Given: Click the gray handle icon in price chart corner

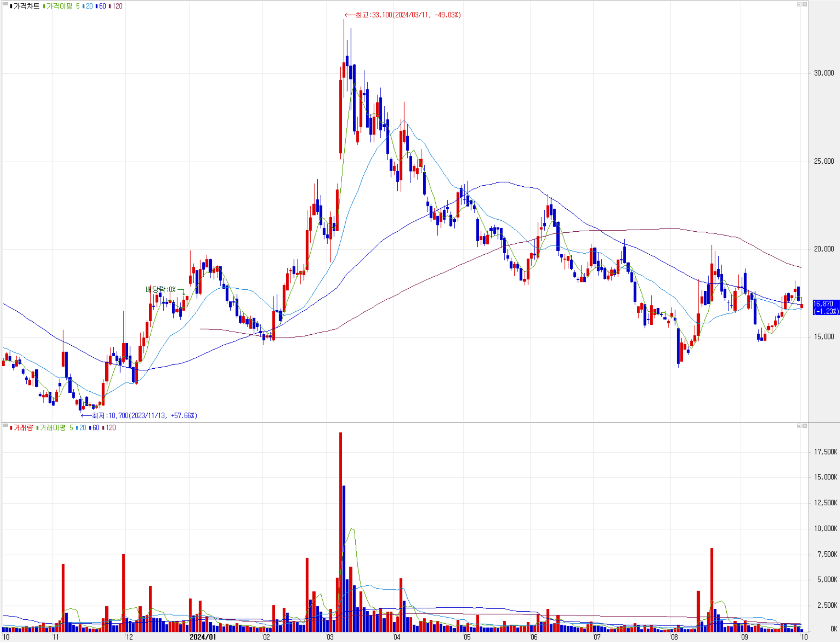Looking at the screenshot, I should (5, 4).
